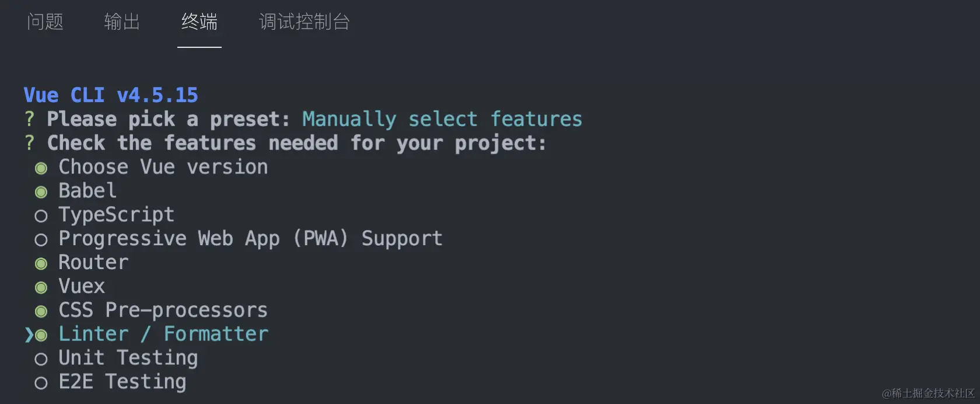This screenshot has width=980, height=404.
Task: Toggle the Router feature circle
Action: (x=41, y=264)
